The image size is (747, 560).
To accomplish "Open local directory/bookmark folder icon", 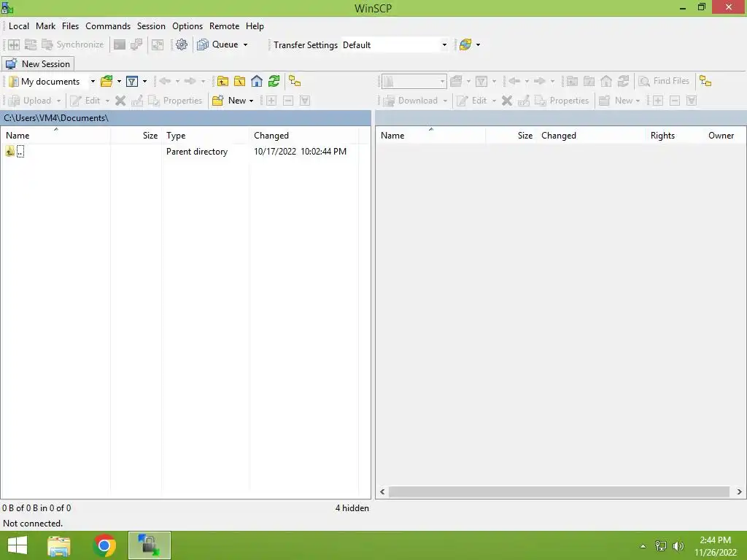I will (107, 82).
